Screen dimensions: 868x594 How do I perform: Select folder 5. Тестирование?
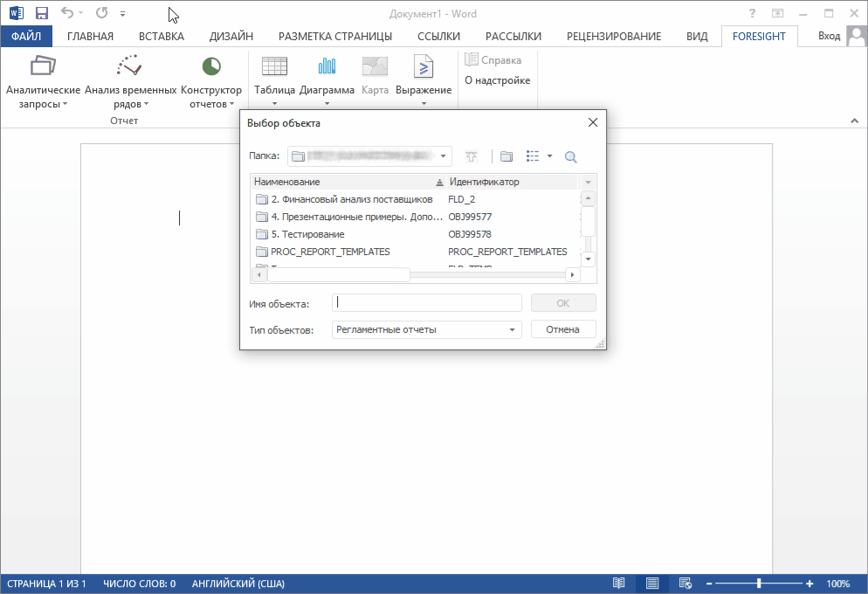tap(300, 234)
